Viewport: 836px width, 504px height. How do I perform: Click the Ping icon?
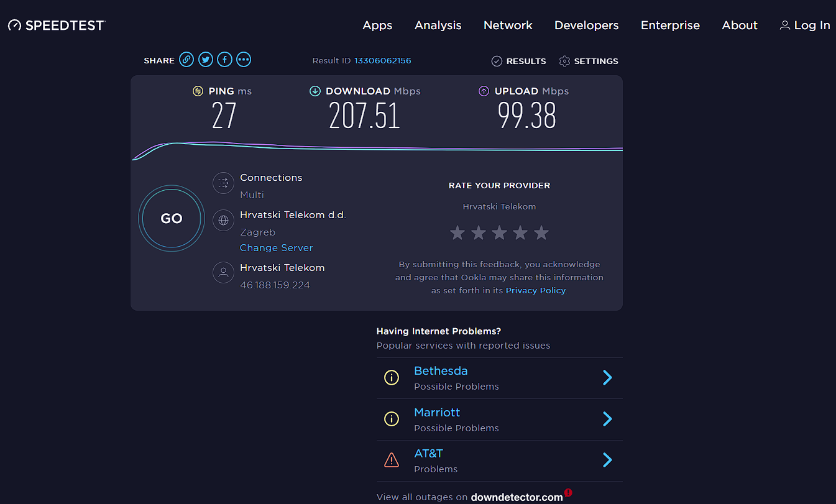click(198, 91)
